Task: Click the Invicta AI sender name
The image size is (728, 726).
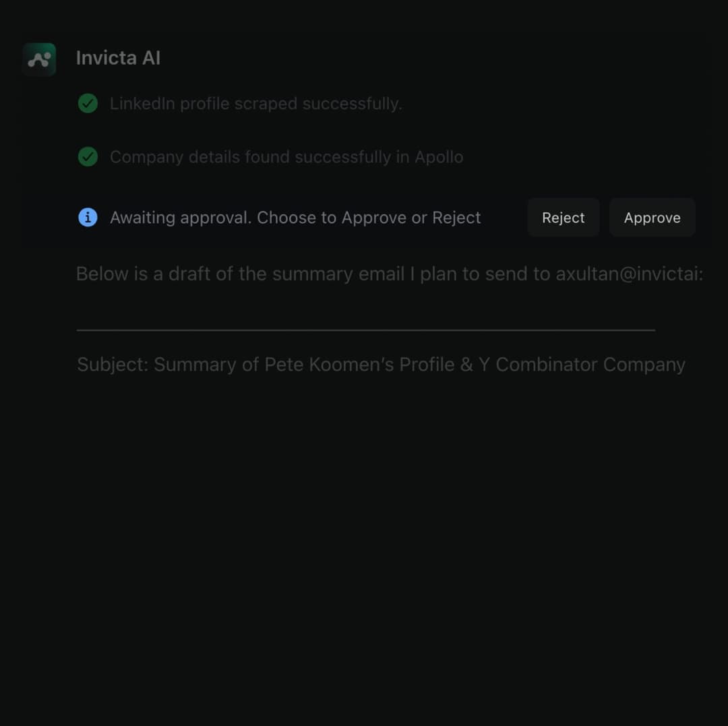Action: click(118, 58)
